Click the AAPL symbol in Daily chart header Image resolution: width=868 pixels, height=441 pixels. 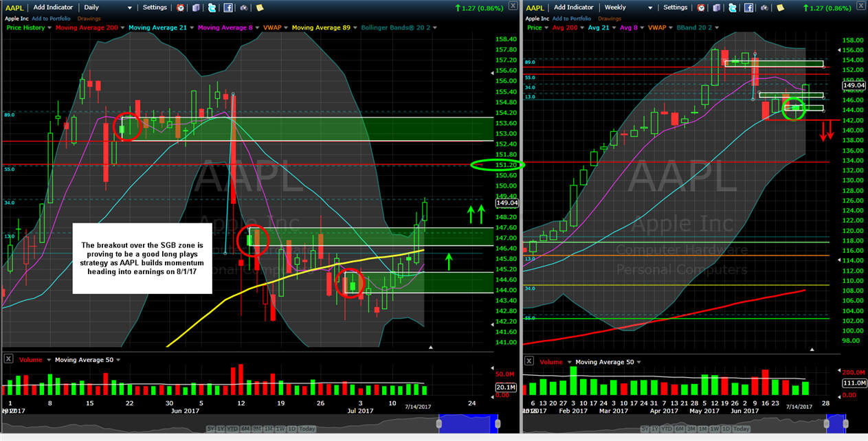point(14,8)
